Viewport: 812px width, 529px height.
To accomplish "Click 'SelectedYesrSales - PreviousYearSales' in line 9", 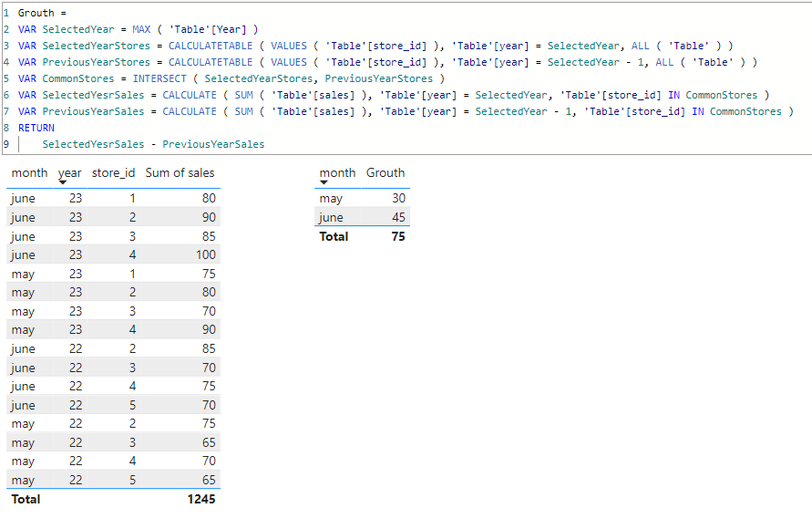I will [153, 144].
